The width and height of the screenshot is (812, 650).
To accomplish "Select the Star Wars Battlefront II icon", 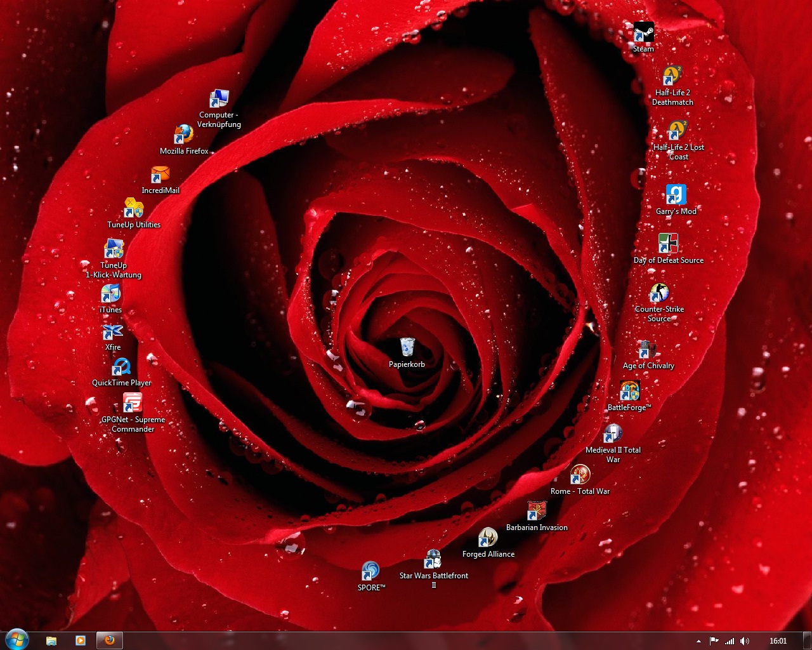I will pyautogui.click(x=433, y=559).
